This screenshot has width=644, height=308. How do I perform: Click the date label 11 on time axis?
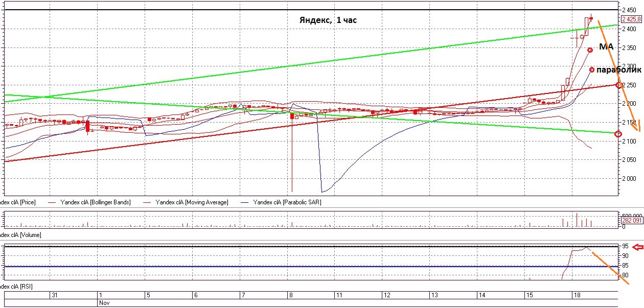[339, 295]
